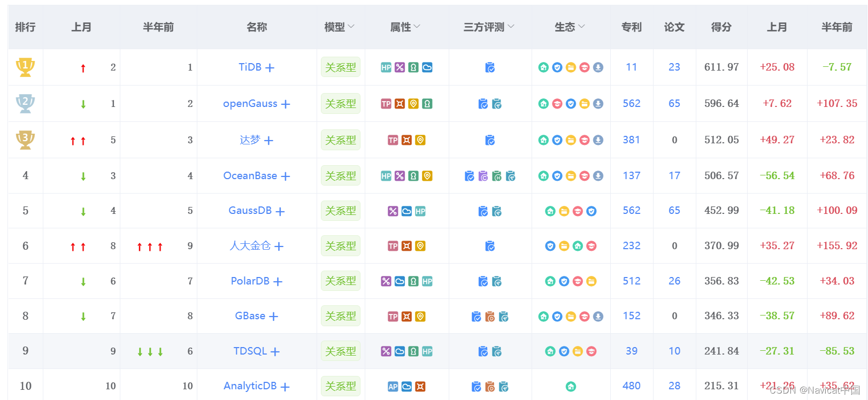Open the 模型 column filter dropdown
The height and width of the screenshot is (400, 868).
pyautogui.click(x=351, y=26)
